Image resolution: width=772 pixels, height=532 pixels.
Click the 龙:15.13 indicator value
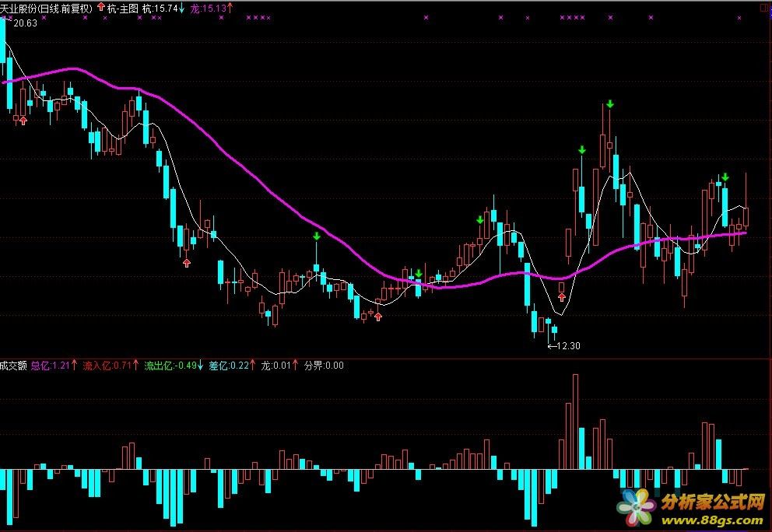click(x=208, y=9)
